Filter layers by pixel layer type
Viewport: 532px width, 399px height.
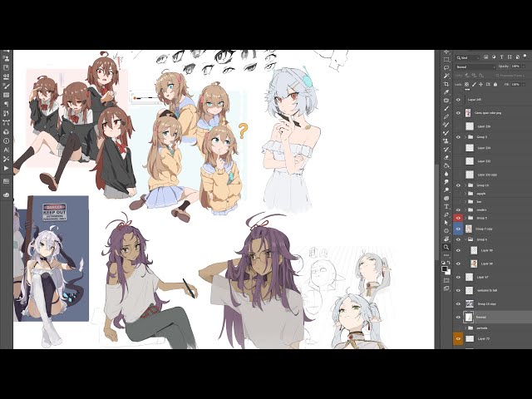(485, 57)
